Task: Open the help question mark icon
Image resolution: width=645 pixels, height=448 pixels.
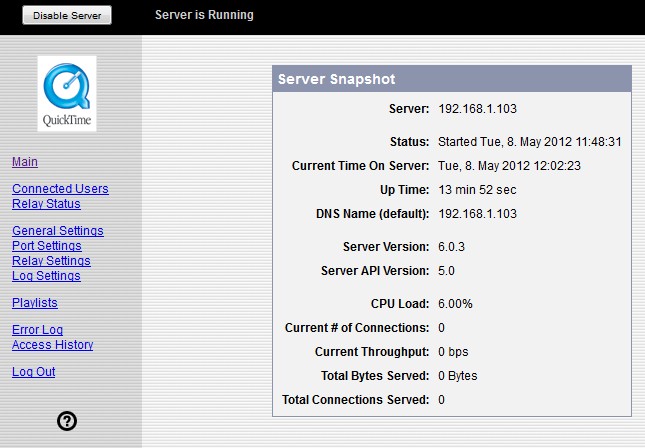Action: pyautogui.click(x=67, y=421)
